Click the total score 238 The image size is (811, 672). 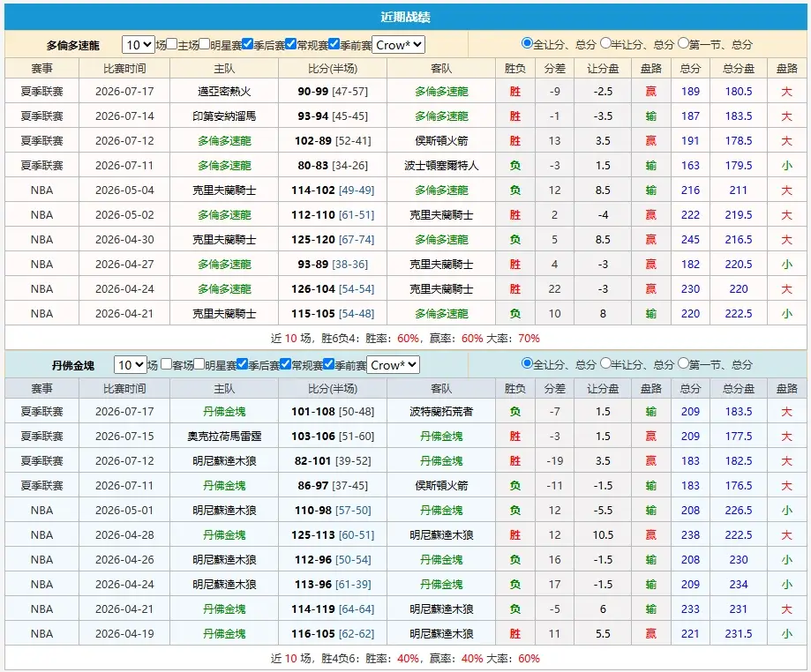click(690, 535)
